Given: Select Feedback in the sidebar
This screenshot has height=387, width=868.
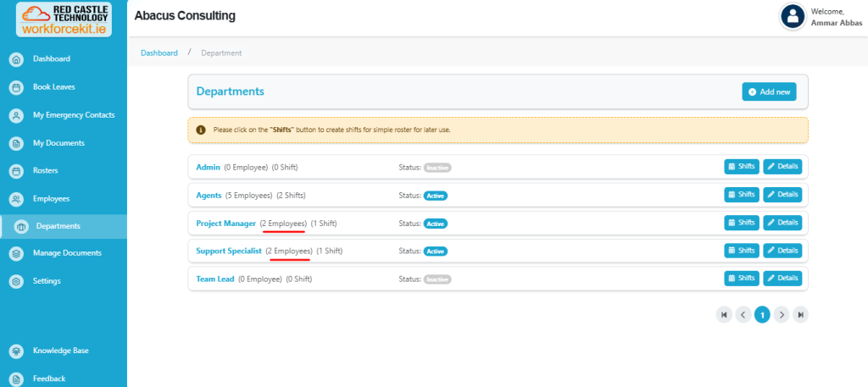Looking at the screenshot, I should (x=48, y=379).
